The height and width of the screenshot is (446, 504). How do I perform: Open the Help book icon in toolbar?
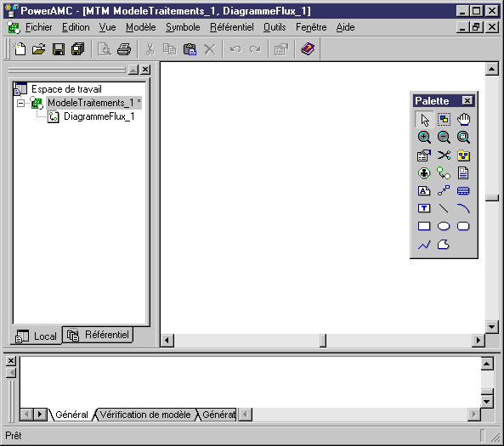click(308, 49)
